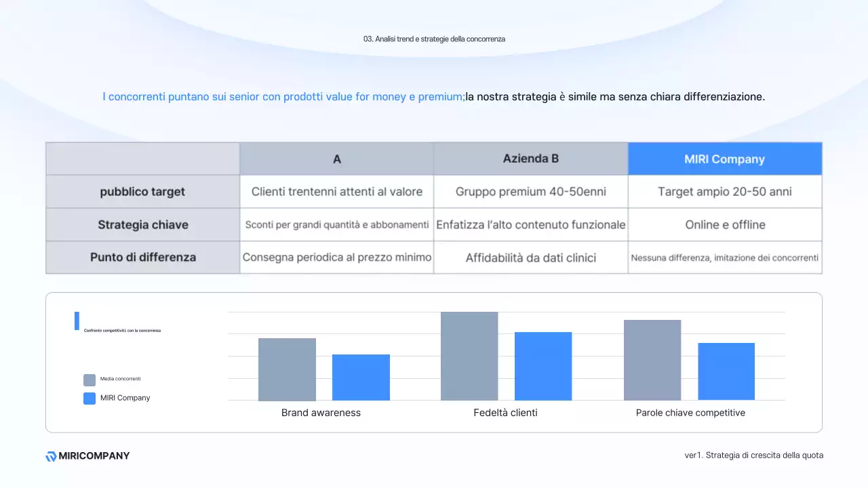Select the Azienda B column header
868x488 pixels.
click(x=530, y=159)
